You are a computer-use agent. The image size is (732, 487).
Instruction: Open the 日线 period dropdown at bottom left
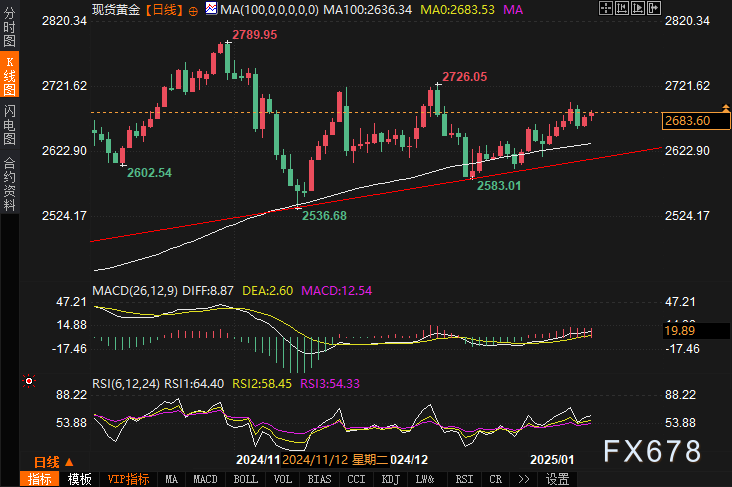[51, 461]
